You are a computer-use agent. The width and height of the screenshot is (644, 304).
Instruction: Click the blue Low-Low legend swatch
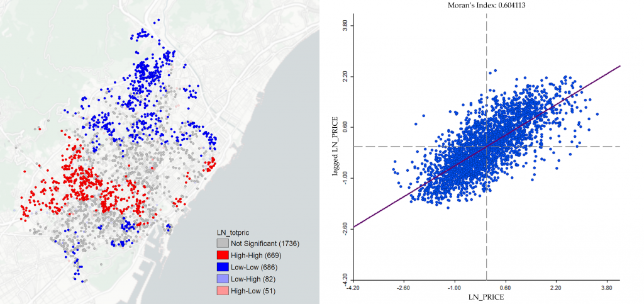tap(222, 267)
